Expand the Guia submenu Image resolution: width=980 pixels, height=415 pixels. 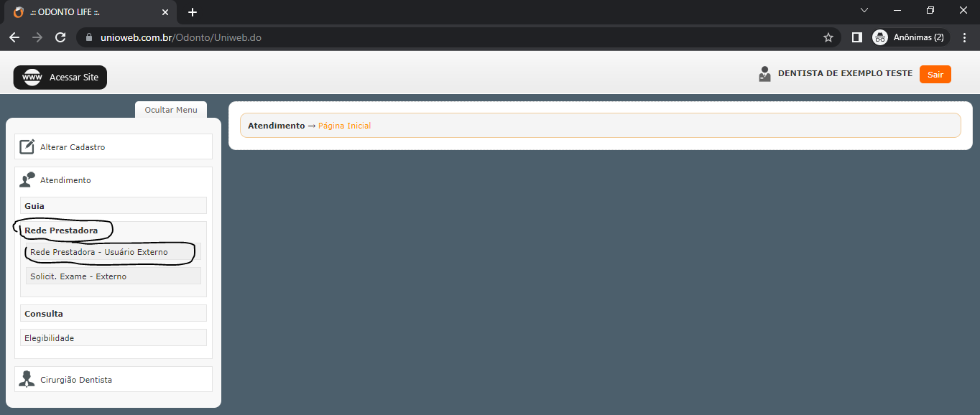[114, 206]
